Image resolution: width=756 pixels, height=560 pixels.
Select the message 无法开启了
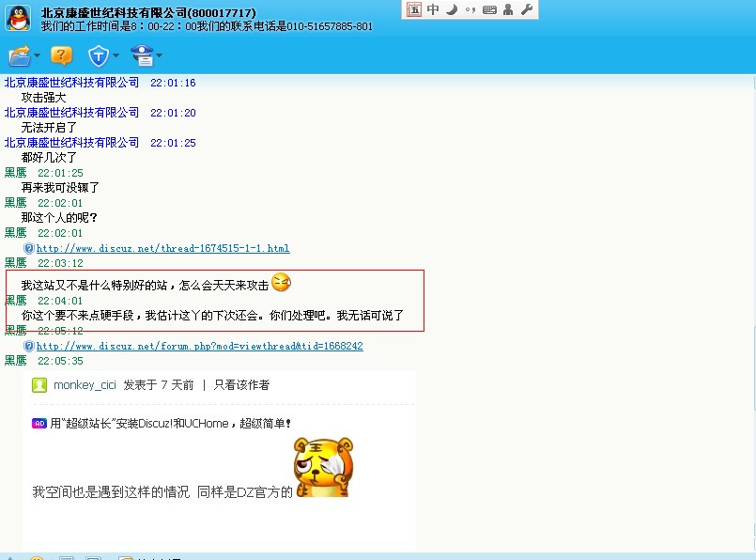49,128
